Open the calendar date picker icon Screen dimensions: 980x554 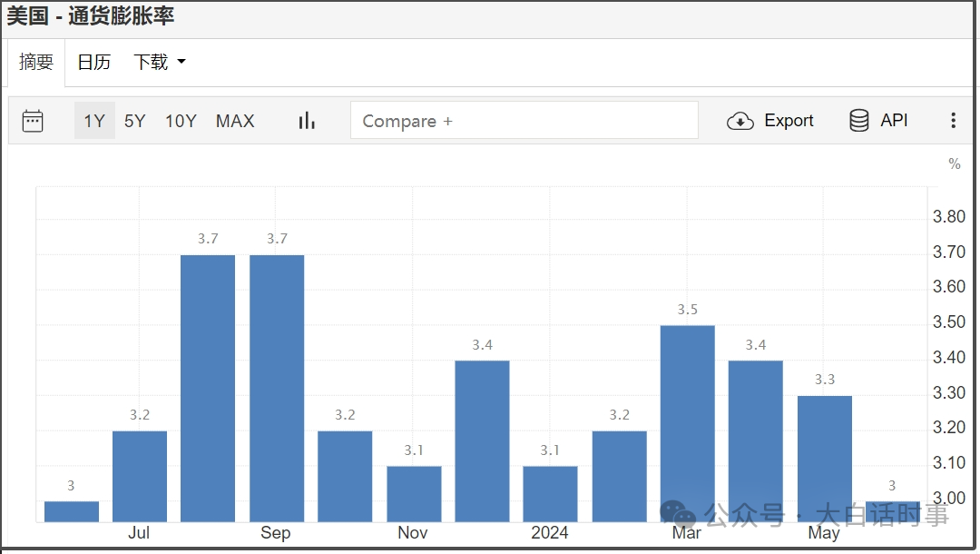point(33,121)
